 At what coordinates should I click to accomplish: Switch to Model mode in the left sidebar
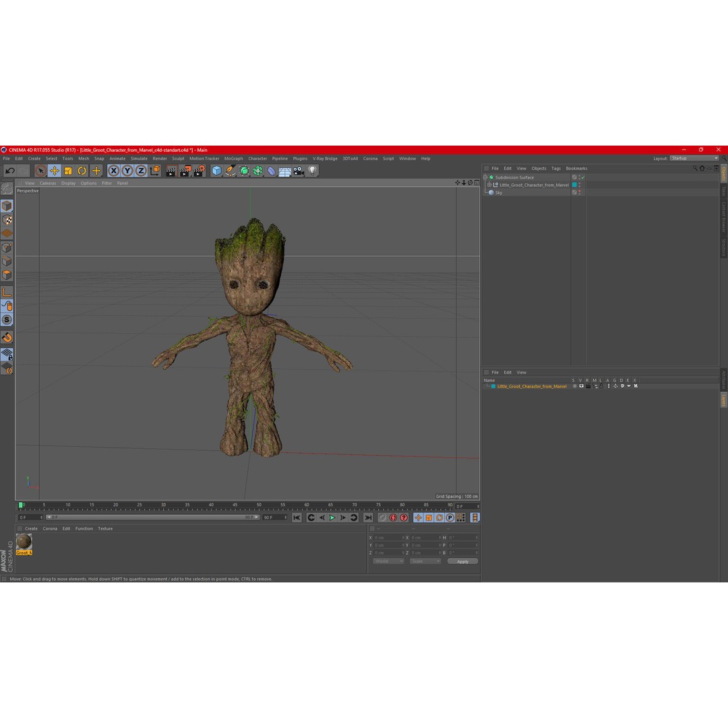click(x=7, y=206)
